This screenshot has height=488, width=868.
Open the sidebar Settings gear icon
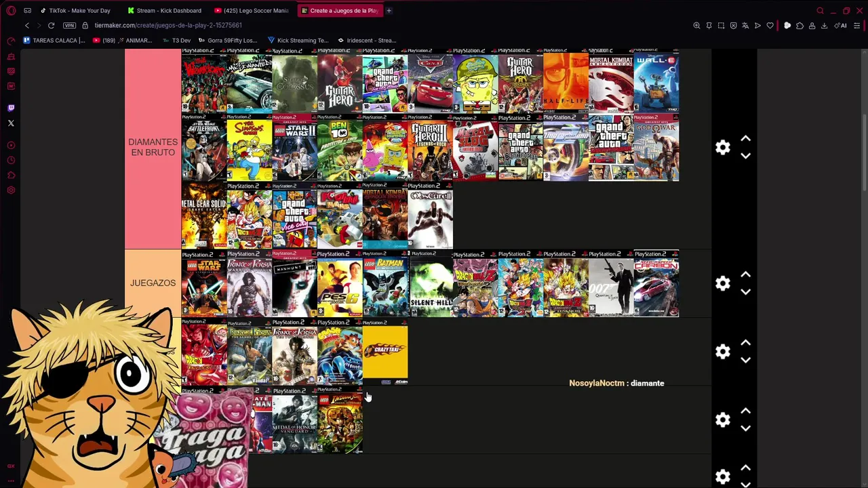(x=11, y=190)
